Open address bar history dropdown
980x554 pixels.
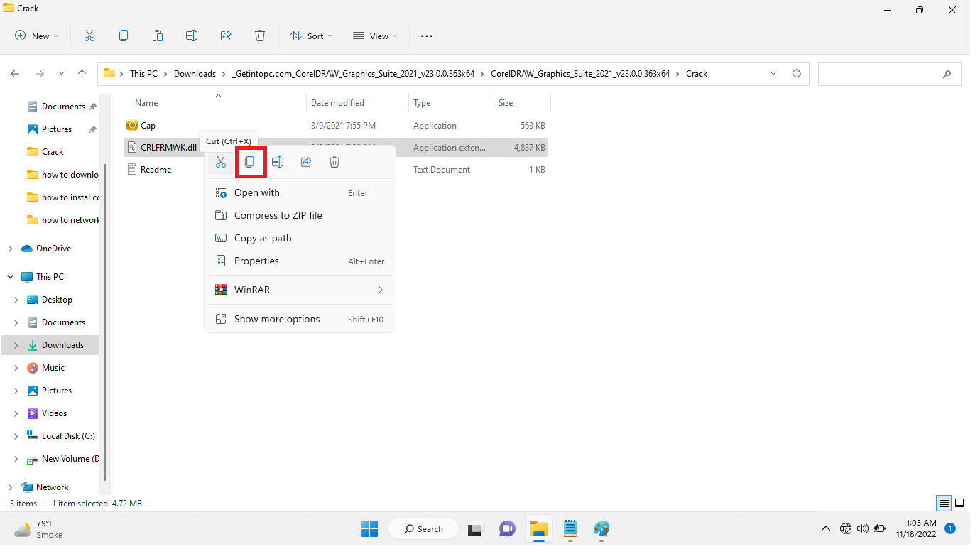click(773, 73)
